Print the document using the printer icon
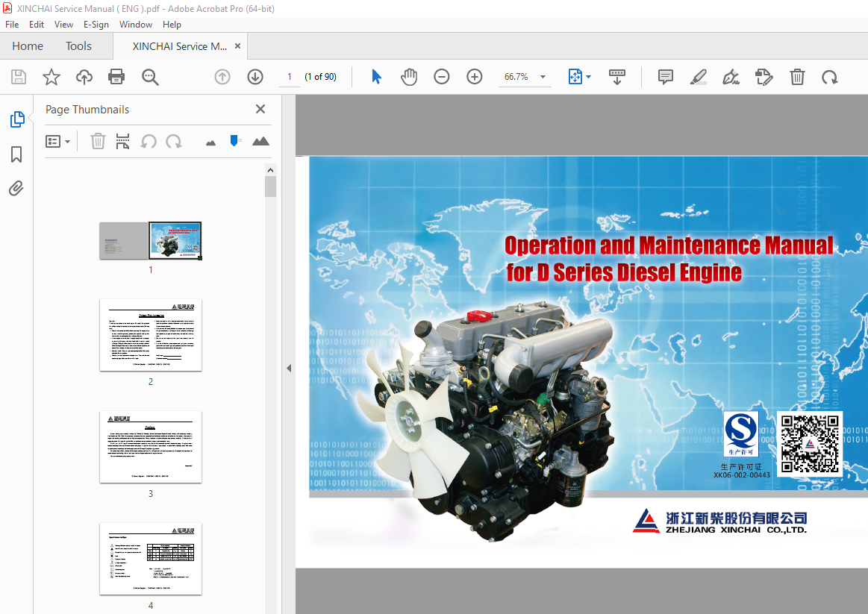868x614 pixels. 116,77
